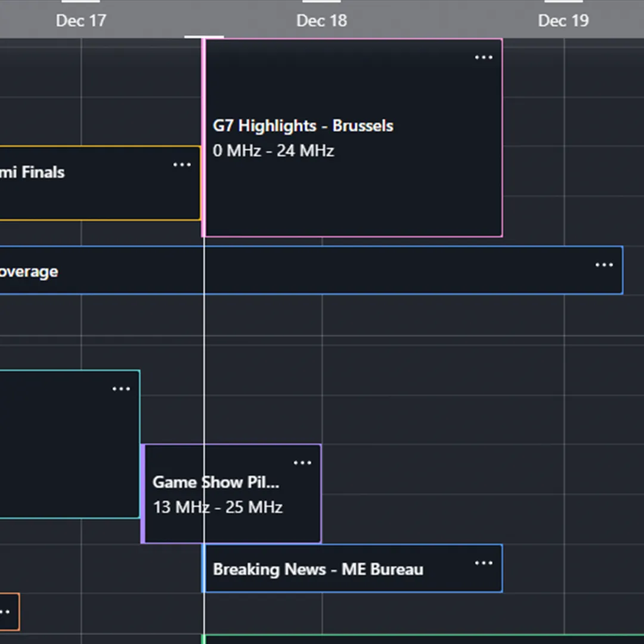Click the 13 MHz - 25 MHz frequency label

click(x=218, y=507)
